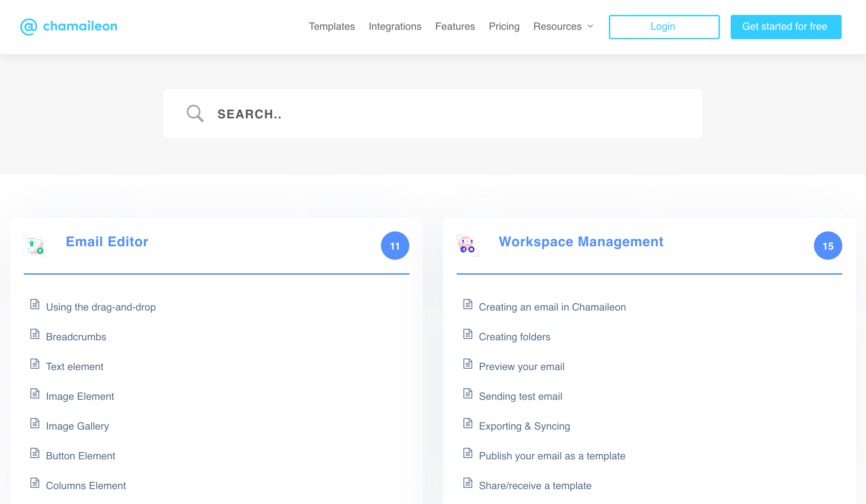The height and width of the screenshot is (504, 866).
Task: Click document icon beside Creating an email in Chamaileon
Action: [468, 304]
